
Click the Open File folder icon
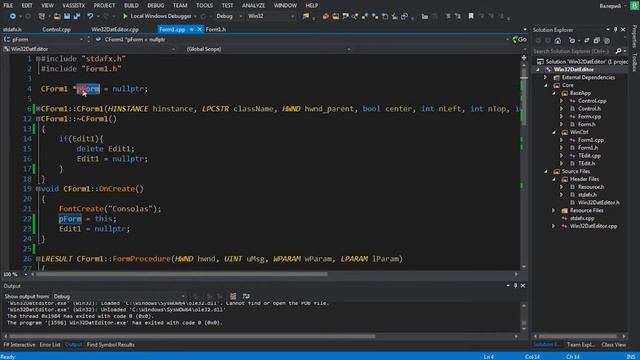pyautogui.click(x=57, y=16)
